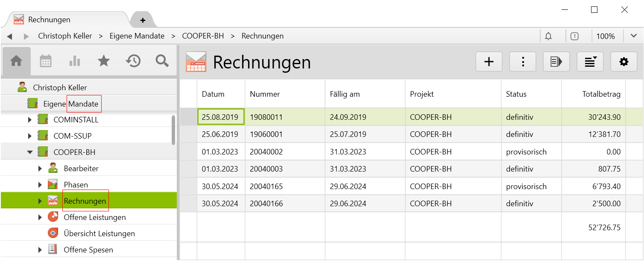
Task: Click the settings gear in Rechnungen header
Action: [x=624, y=62]
